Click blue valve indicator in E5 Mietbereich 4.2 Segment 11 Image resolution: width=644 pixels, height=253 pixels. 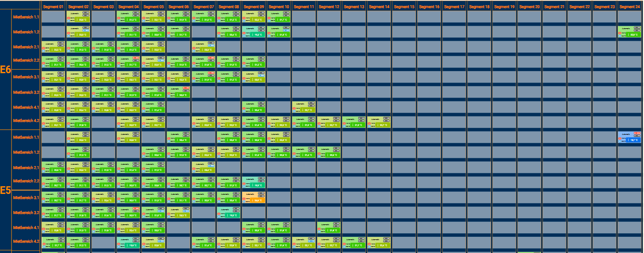[311, 242]
